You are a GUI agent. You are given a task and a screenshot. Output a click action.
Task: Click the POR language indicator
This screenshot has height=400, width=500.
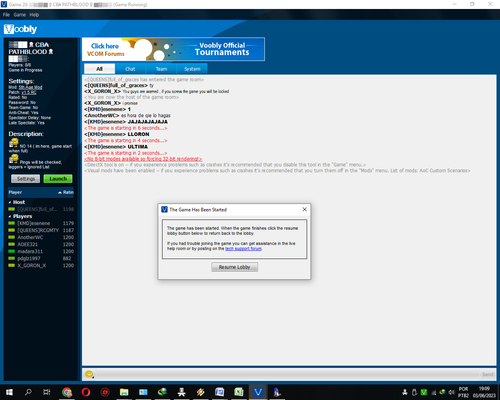click(x=463, y=392)
